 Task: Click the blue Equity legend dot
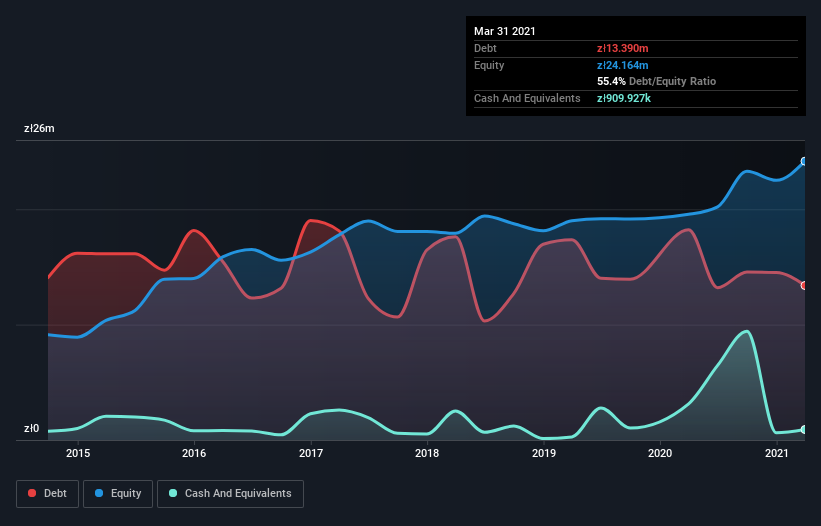pyautogui.click(x=99, y=493)
